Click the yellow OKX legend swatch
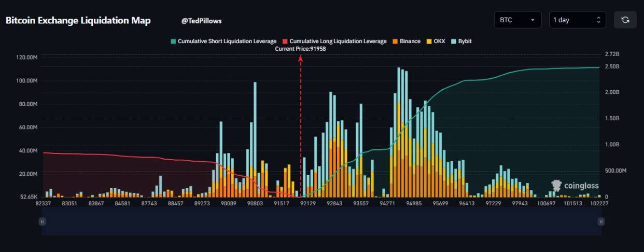The height and width of the screenshot is (252, 644). click(x=429, y=41)
